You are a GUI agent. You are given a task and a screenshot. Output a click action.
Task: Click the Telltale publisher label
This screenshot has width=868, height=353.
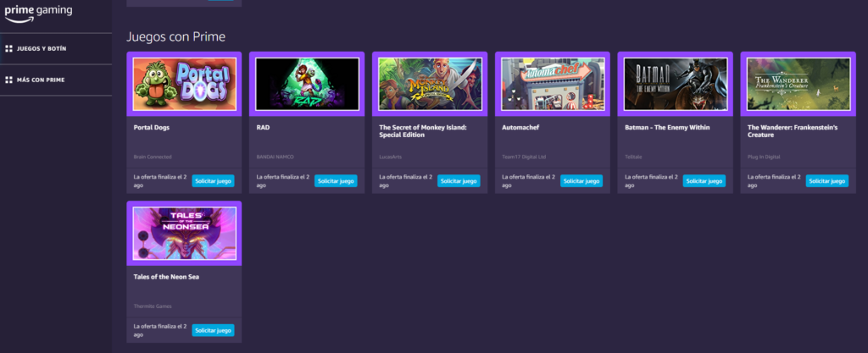coord(633,157)
